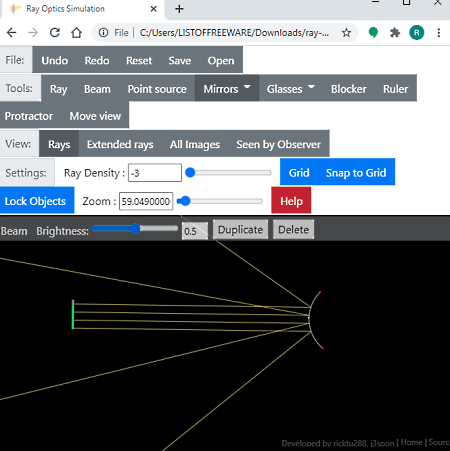Click the Ray Density input field
This screenshot has width=450, height=451.
tap(155, 173)
